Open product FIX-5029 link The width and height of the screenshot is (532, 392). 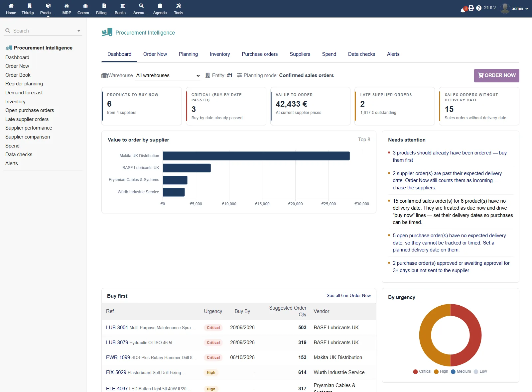point(116,372)
